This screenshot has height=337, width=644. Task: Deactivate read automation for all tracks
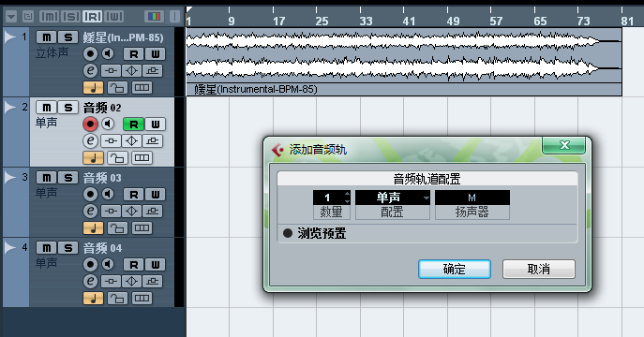pos(93,17)
